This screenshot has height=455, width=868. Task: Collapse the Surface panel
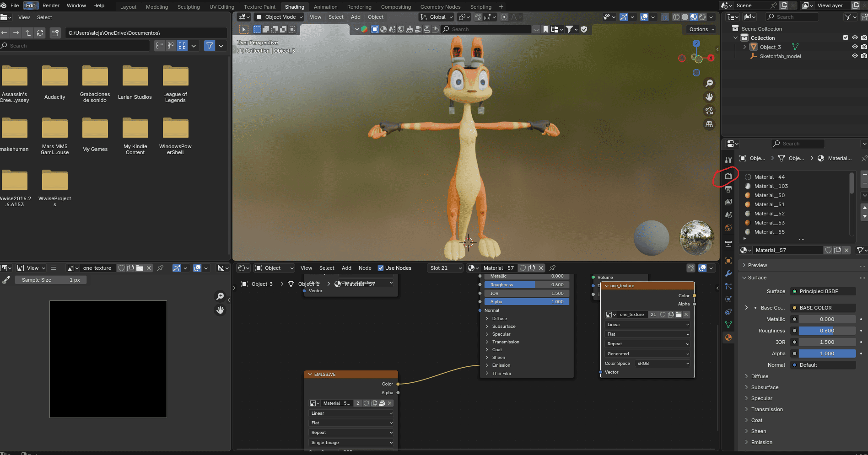tap(756, 278)
